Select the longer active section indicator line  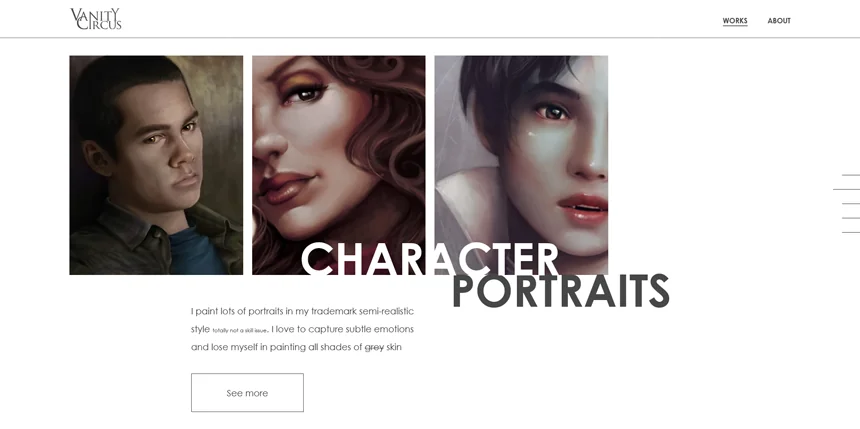(x=846, y=189)
